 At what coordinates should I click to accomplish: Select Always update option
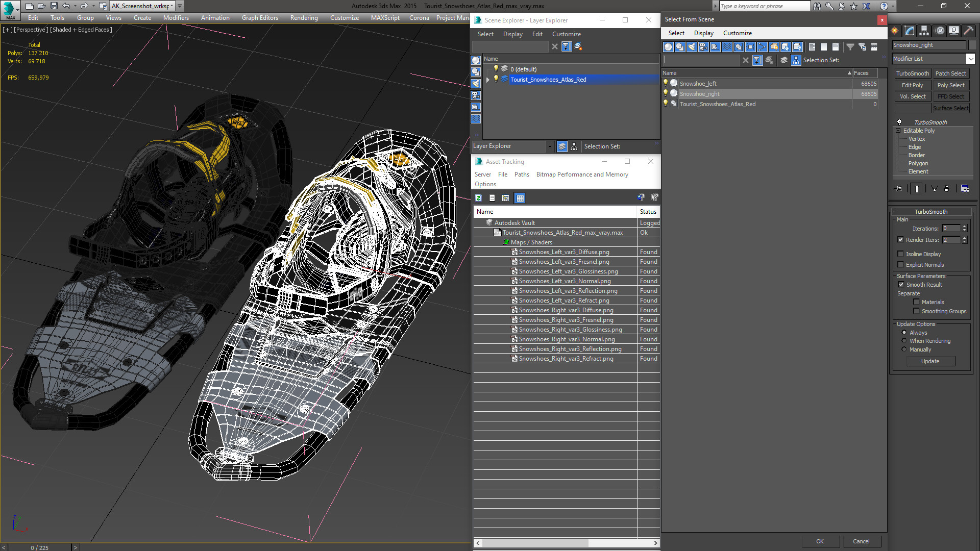(x=904, y=333)
